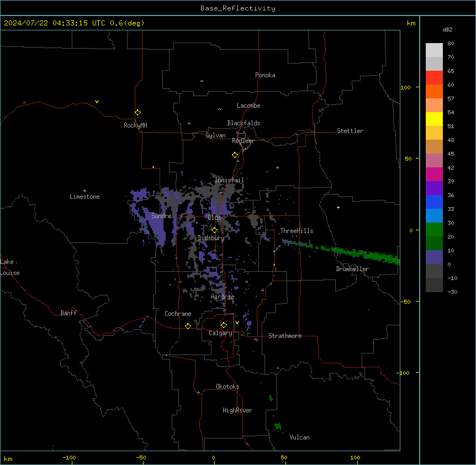Select the Sylvan label
The image size is (476, 465).
(x=215, y=135)
